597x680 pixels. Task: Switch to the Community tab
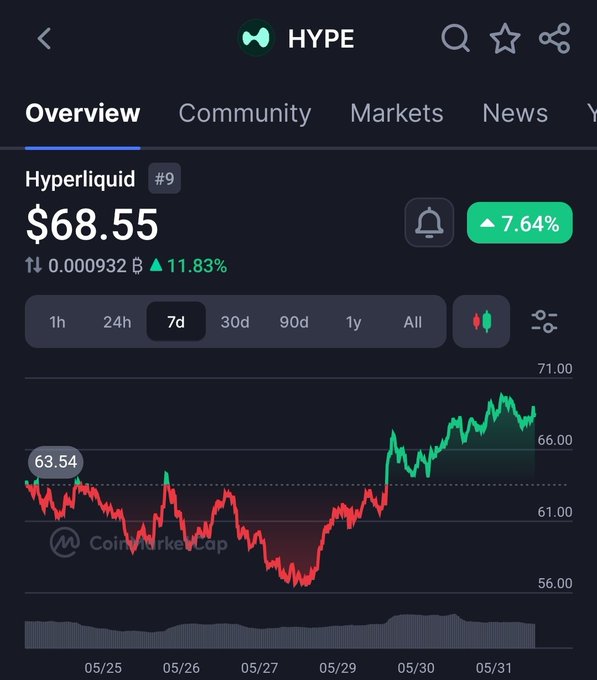click(245, 114)
